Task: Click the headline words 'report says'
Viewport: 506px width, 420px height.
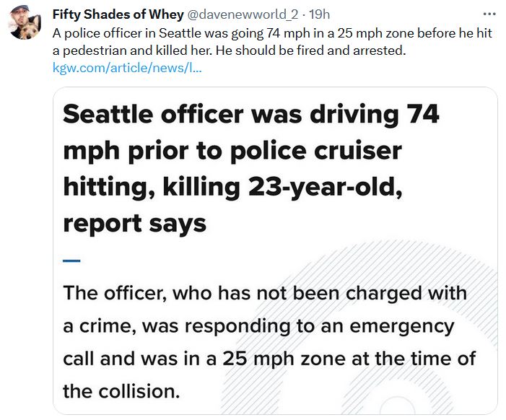Action: click(x=134, y=224)
